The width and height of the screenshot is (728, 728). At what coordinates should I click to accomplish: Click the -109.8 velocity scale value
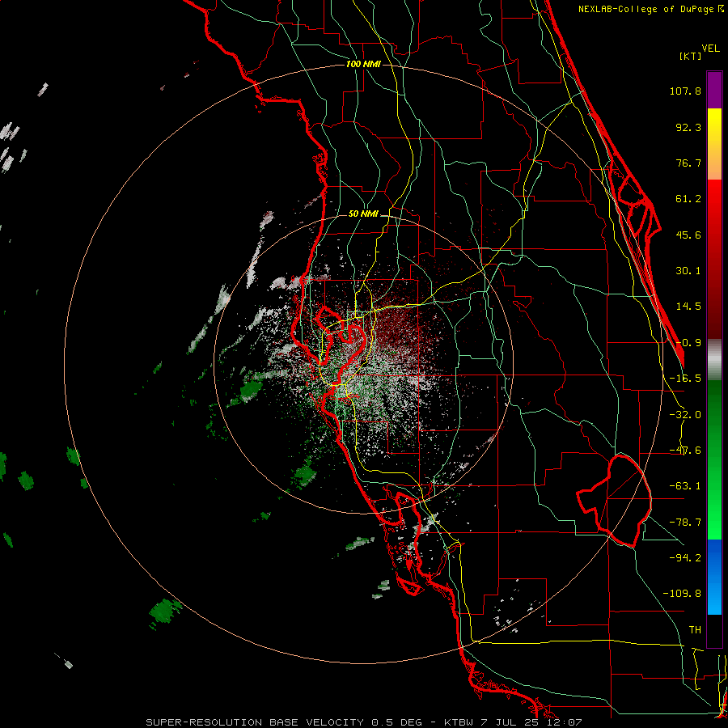(x=682, y=594)
